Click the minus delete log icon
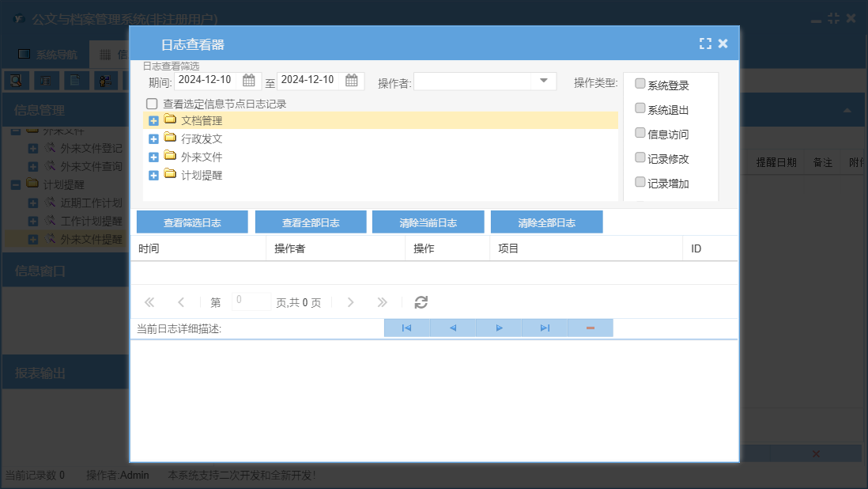 coord(591,328)
